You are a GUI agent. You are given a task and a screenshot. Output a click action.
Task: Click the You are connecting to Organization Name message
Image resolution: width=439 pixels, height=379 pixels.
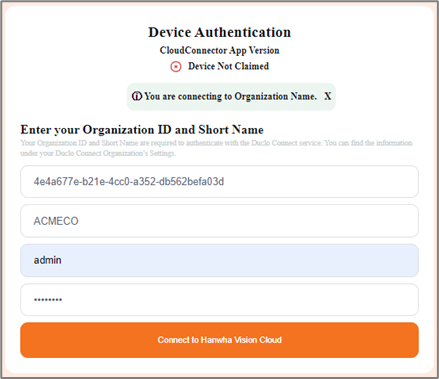[230, 96]
